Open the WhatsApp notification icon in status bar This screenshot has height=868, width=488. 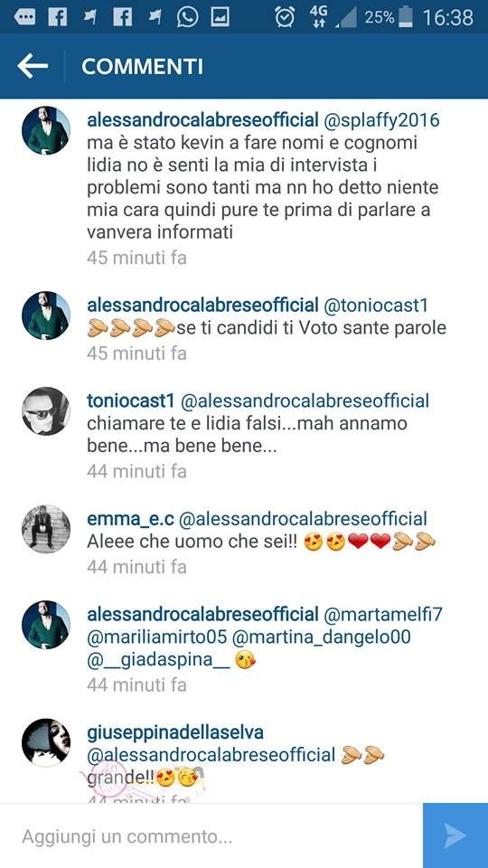pyautogui.click(x=187, y=17)
